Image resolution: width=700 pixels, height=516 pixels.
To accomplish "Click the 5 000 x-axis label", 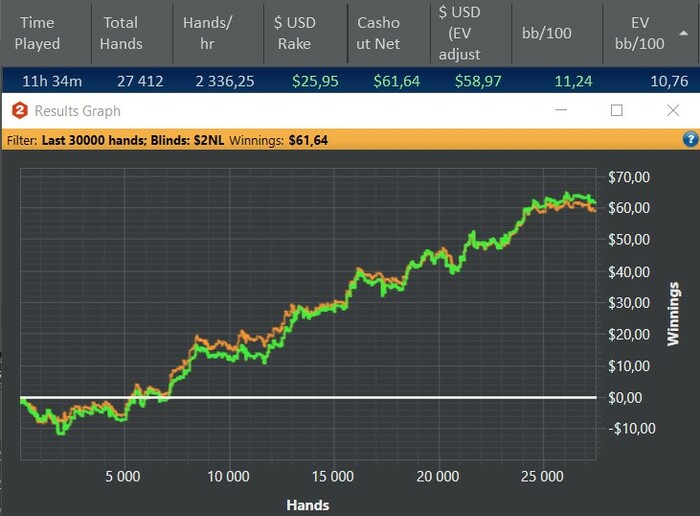I will pyautogui.click(x=123, y=476).
